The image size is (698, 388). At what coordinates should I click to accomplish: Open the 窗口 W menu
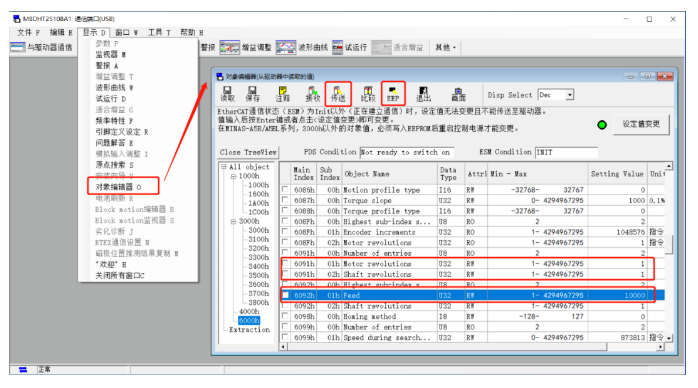click(126, 32)
